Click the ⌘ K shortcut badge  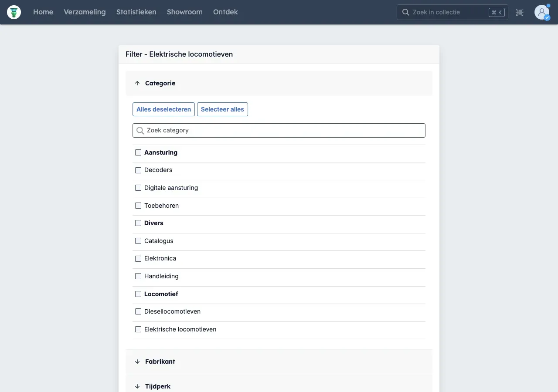click(497, 12)
